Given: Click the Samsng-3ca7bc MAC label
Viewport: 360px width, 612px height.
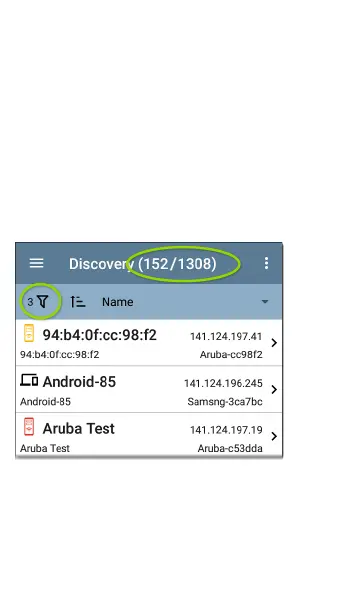Looking at the screenshot, I should click(x=225, y=402).
